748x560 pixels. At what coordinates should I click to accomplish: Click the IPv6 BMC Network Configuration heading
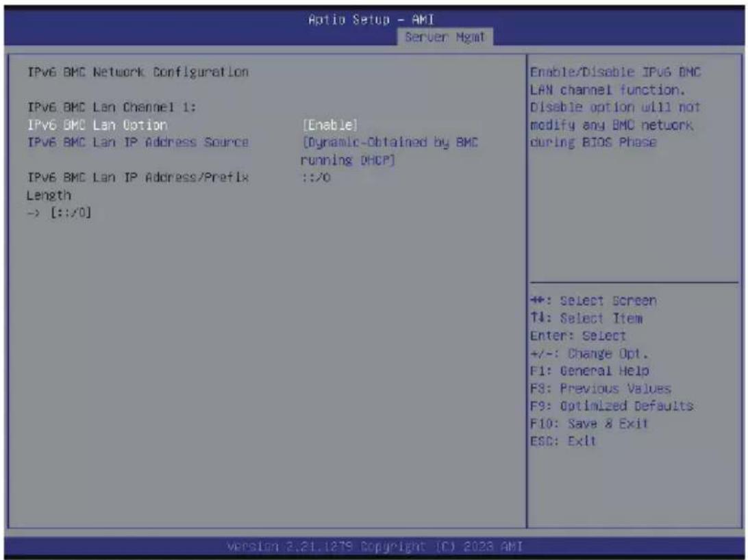[x=138, y=73]
